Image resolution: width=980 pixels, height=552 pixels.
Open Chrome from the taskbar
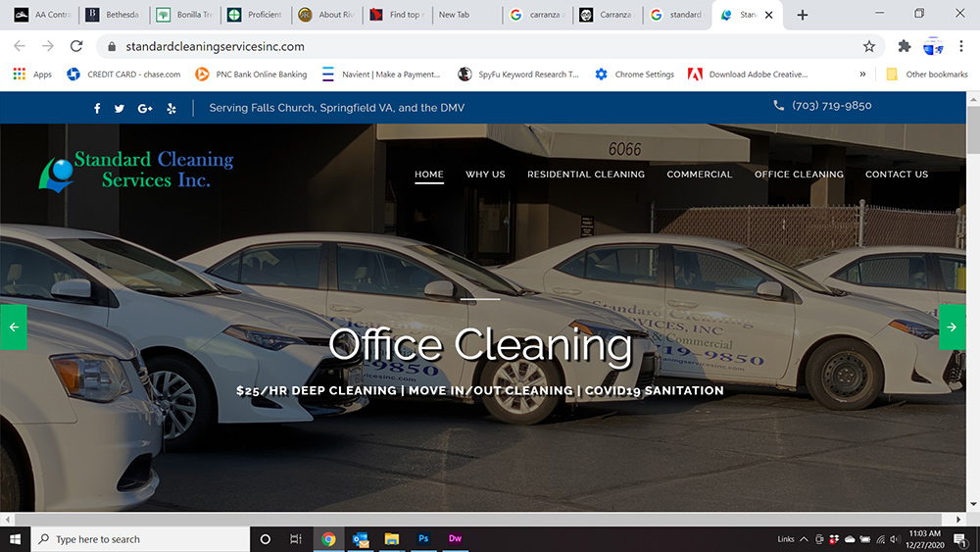click(328, 539)
